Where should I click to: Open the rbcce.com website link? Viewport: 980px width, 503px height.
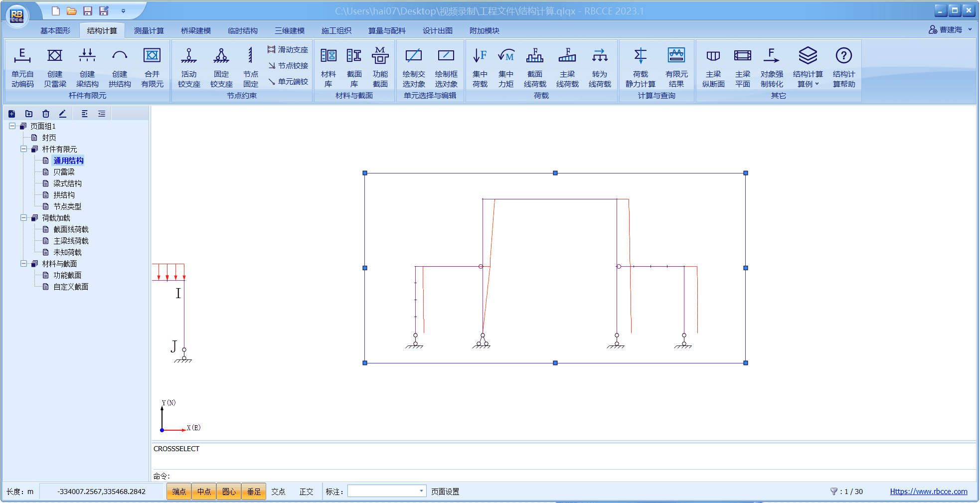click(x=928, y=492)
